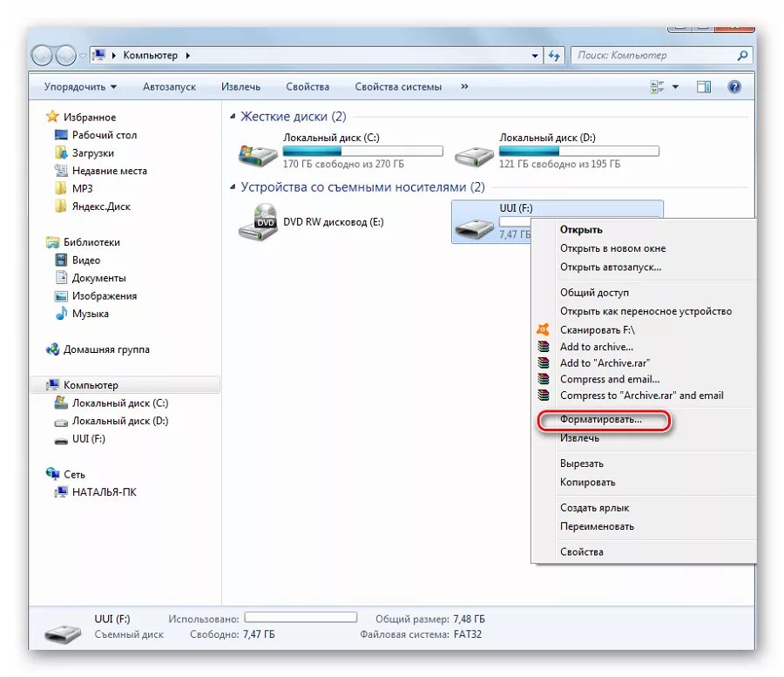The image size is (784, 677).
Task: Click the refresh icon beside address bar
Action: tap(554, 56)
